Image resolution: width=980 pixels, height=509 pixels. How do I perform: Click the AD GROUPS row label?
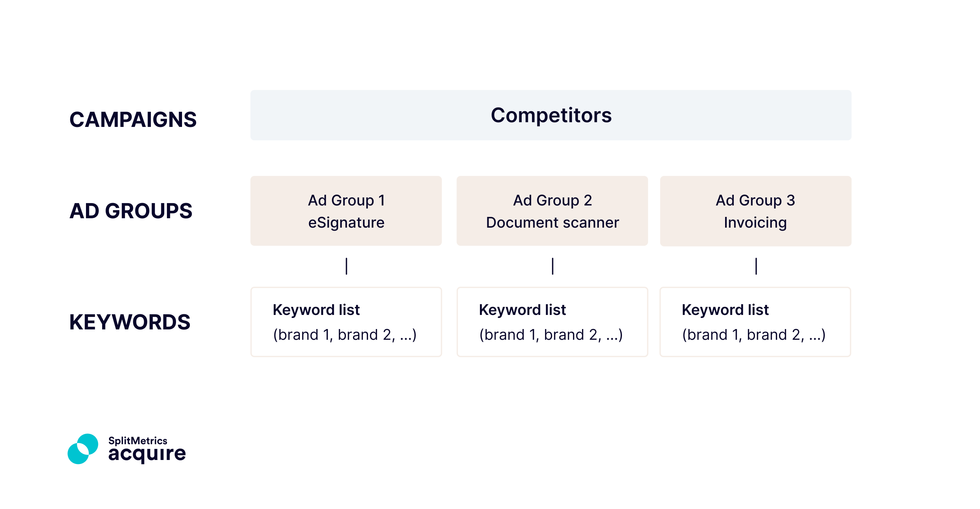tap(131, 211)
